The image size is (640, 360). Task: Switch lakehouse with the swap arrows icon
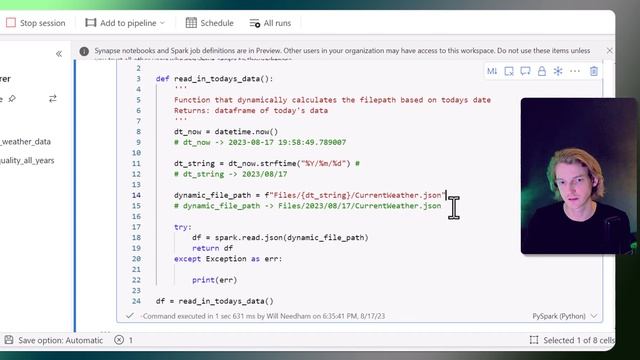[53, 98]
